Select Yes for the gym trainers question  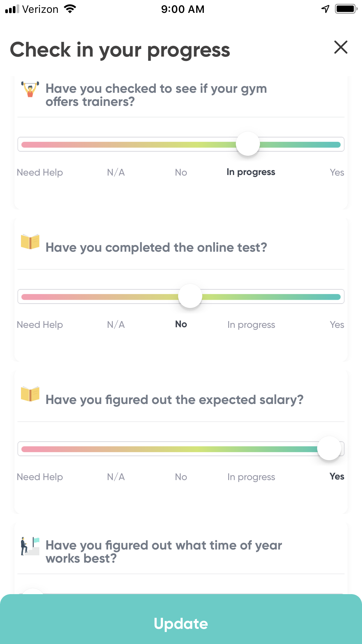337,172
